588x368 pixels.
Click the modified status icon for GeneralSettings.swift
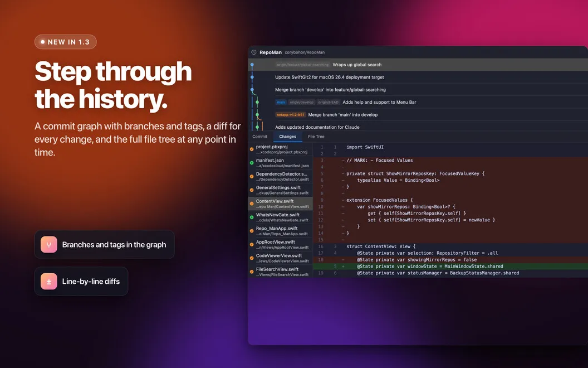252,190
